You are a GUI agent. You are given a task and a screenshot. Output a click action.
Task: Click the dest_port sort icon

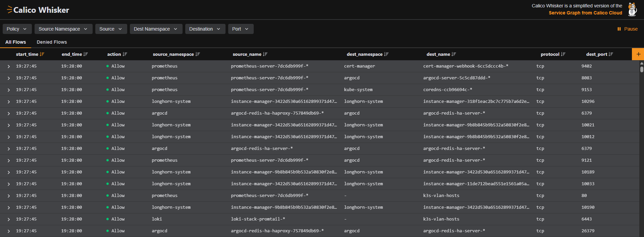[x=611, y=54]
